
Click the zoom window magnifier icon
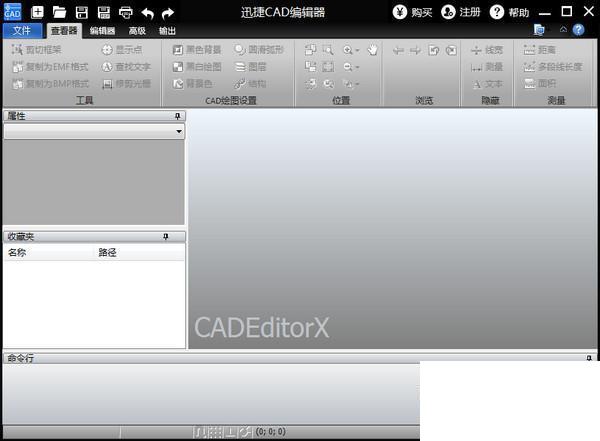[328, 50]
